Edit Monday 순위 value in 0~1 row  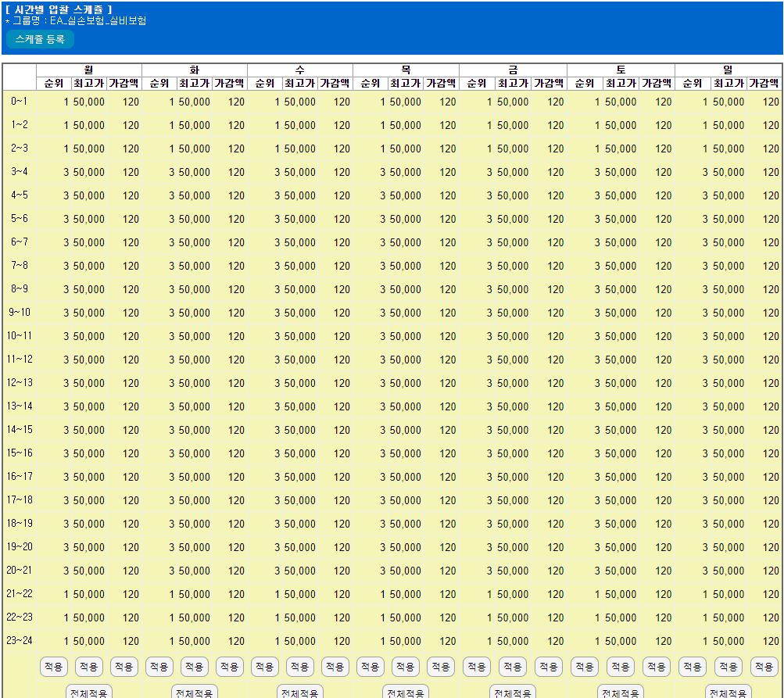53,102
